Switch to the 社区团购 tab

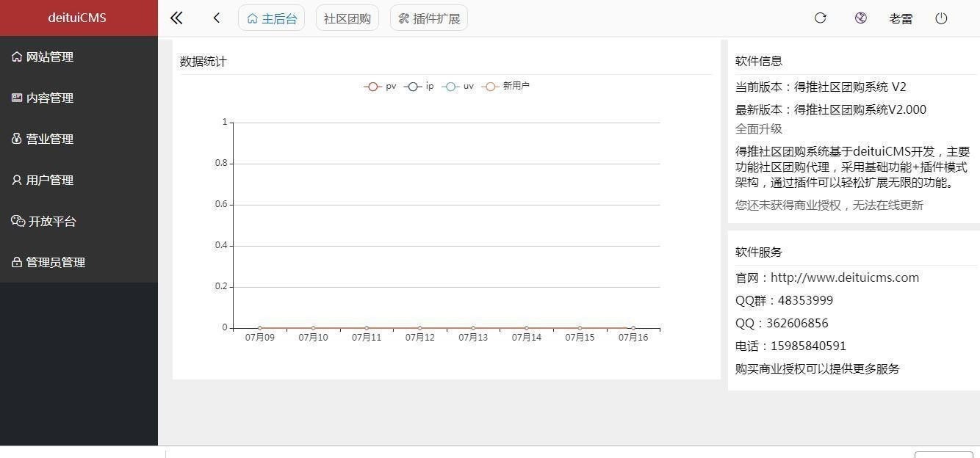[347, 19]
